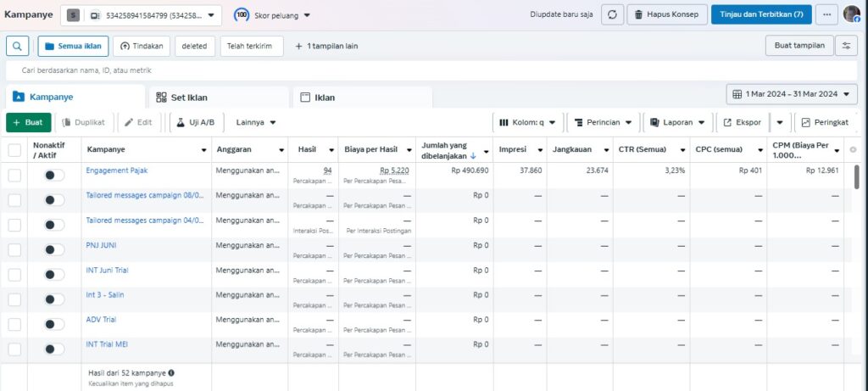Toggle the PNJ JUNI campaign switch
This screenshot has height=391, width=868.
(x=53, y=249)
